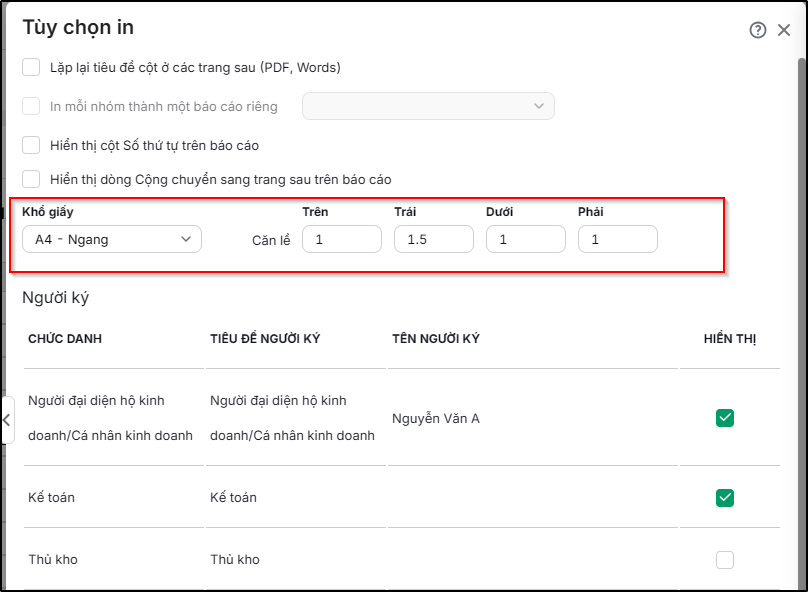Check Hiển thị dòng Cộng chuyển sang trang sau
The height and width of the screenshot is (592, 808).
tap(31, 179)
